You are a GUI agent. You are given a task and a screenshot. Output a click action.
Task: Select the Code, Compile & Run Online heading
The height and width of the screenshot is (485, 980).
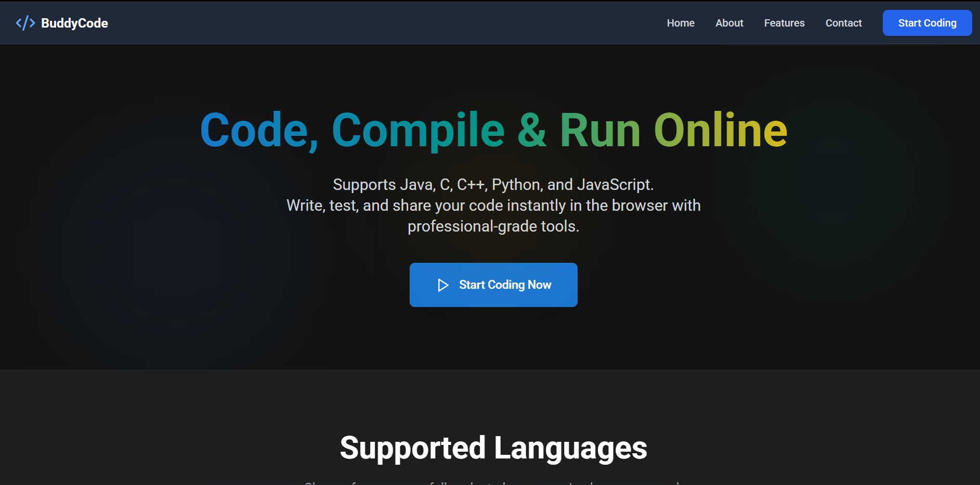[x=493, y=129]
